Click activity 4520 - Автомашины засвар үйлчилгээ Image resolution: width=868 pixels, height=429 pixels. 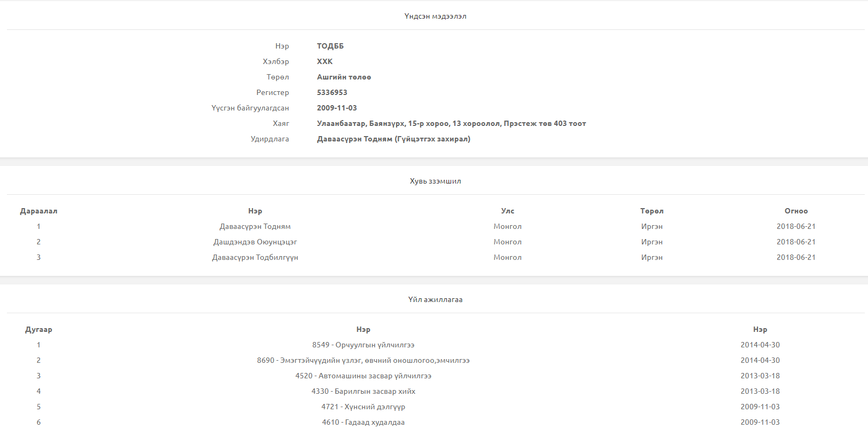[x=363, y=376]
